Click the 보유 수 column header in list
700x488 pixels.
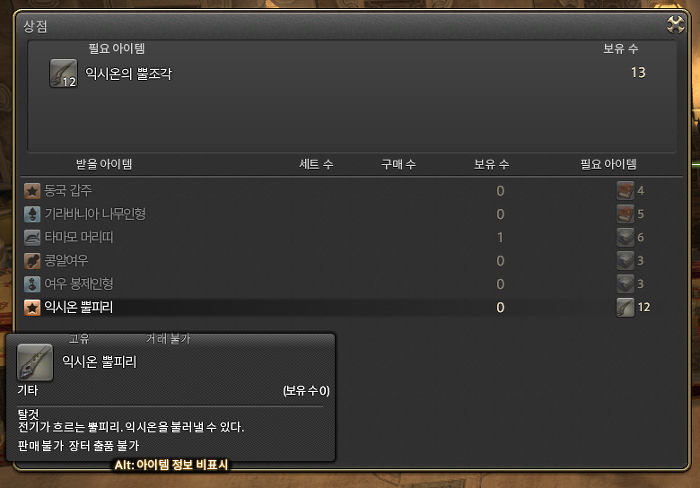point(491,164)
